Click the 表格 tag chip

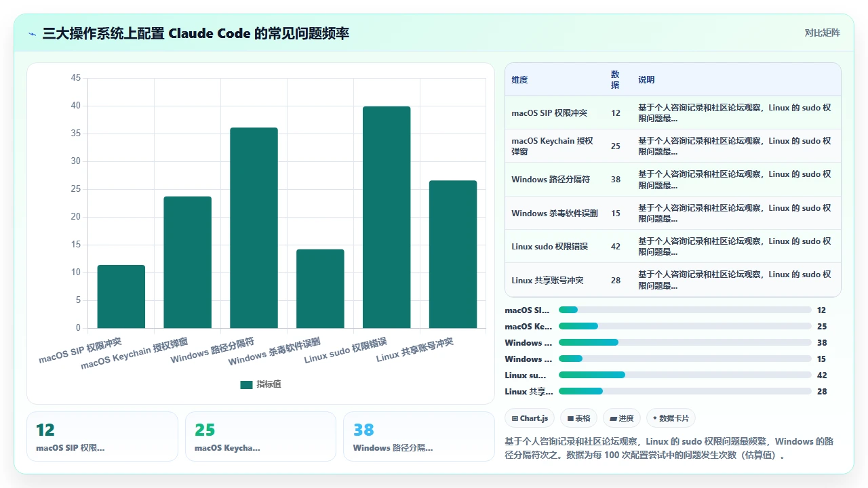pyautogui.click(x=578, y=418)
